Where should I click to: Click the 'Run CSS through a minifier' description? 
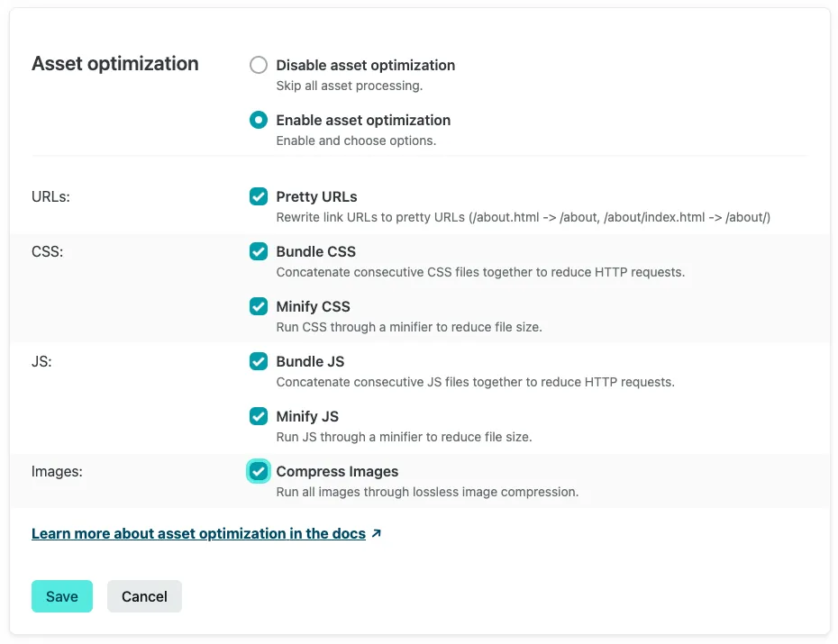(409, 327)
